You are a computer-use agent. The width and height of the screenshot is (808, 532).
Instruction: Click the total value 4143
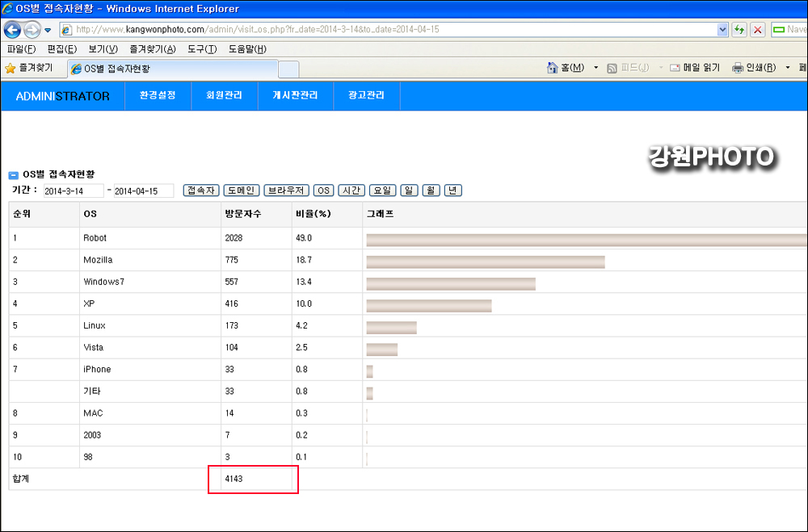[234, 479]
